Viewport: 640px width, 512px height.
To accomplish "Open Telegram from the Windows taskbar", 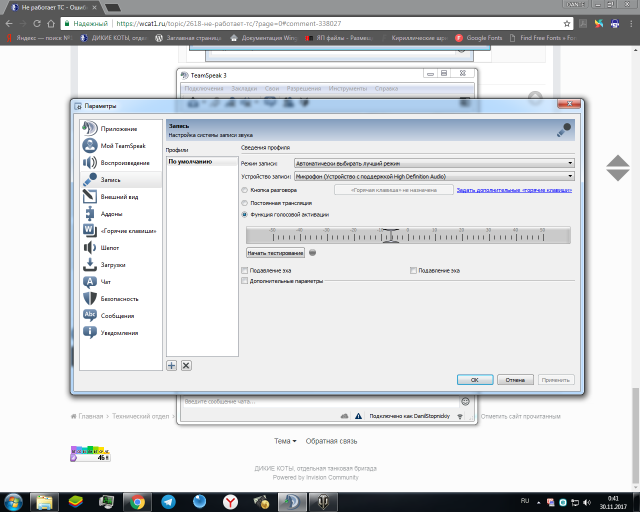I will tap(167, 500).
